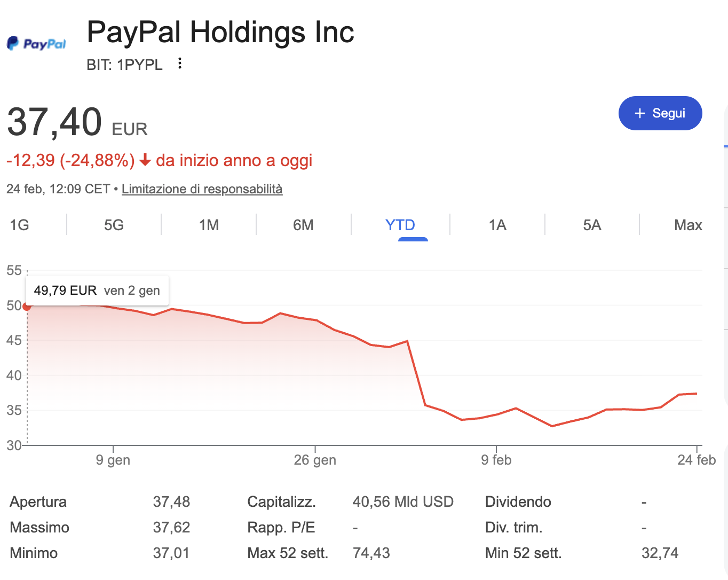This screenshot has width=728, height=580.
Task: Click the plus icon inside the Segui button
Action: coord(639,113)
